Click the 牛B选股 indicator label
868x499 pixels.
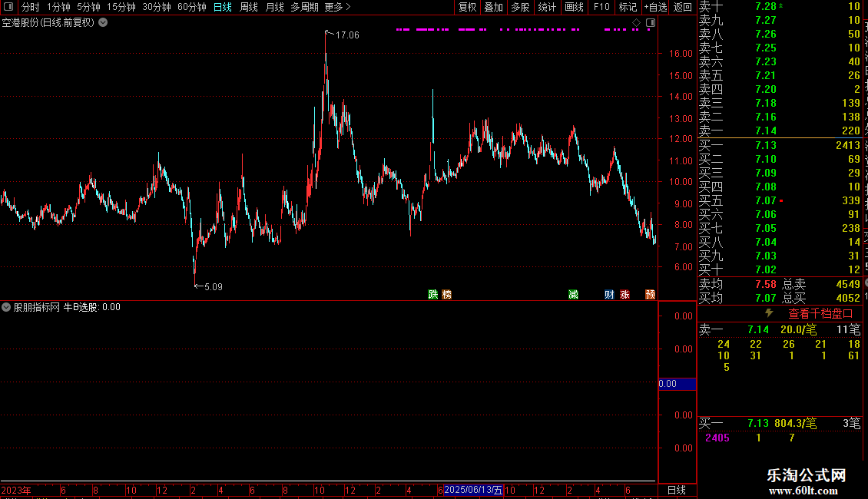pos(81,307)
